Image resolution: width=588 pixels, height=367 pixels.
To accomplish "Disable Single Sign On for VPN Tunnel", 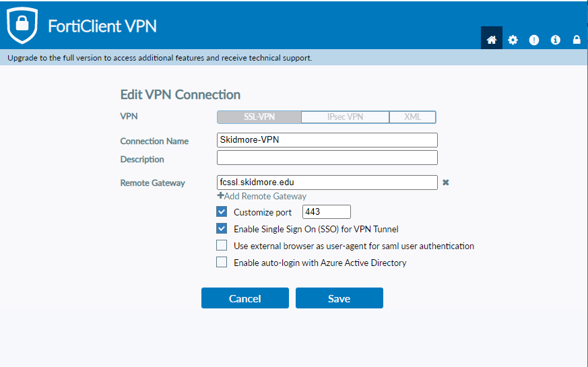I will click(x=222, y=229).
